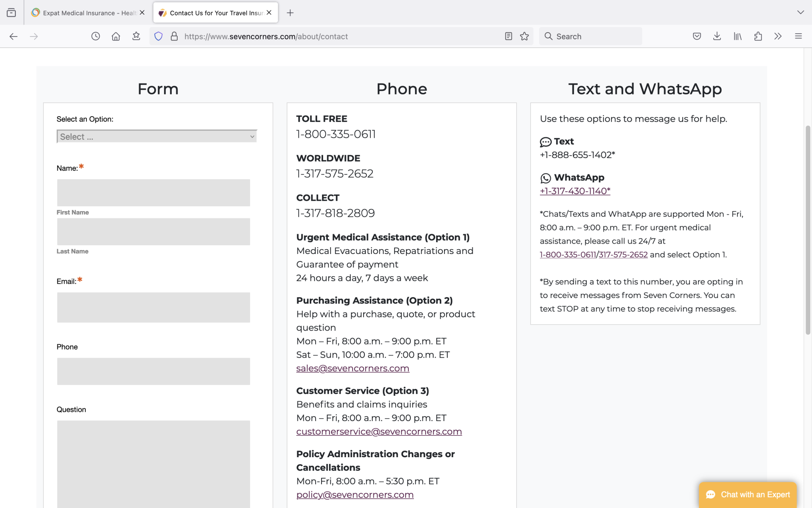The width and height of the screenshot is (812, 508).
Task: Show tracking protection shield info
Action: pyautogui.click(x=158, y=37)
